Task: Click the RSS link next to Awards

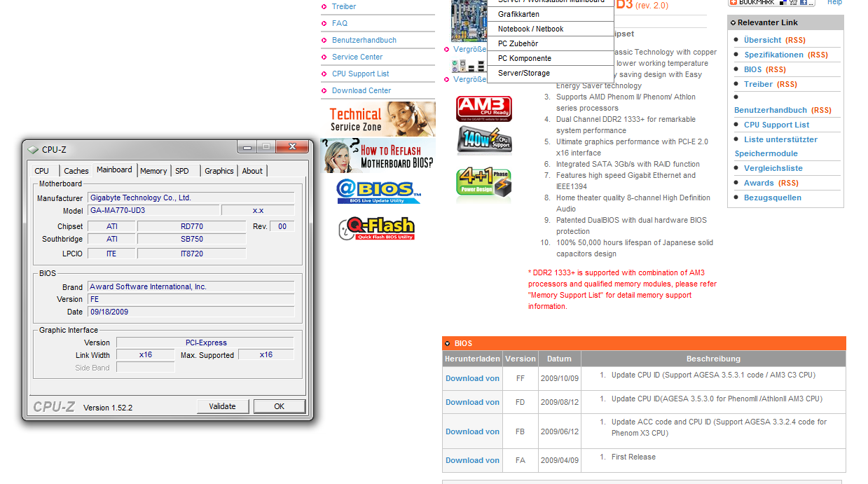Action: point(789,183)
